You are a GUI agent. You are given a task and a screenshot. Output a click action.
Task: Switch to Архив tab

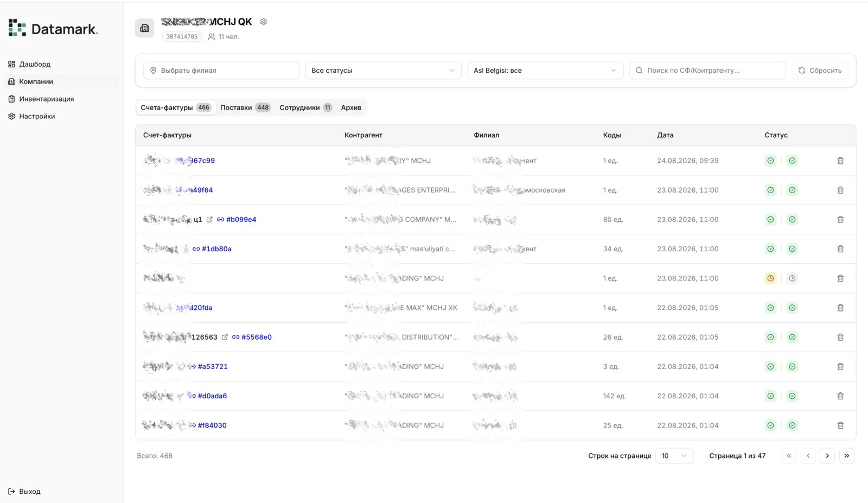point(351,107)
